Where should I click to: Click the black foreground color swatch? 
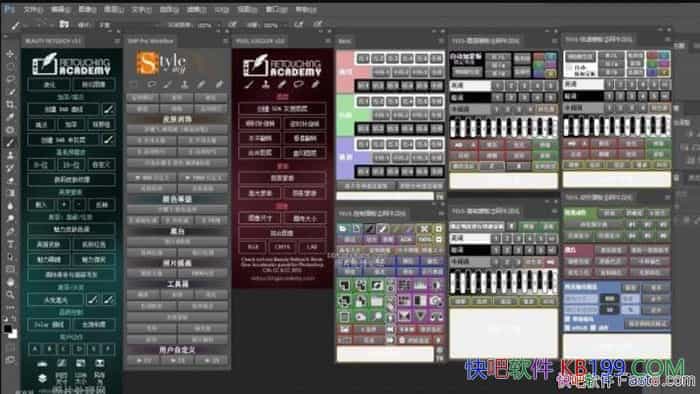[8, 329]
